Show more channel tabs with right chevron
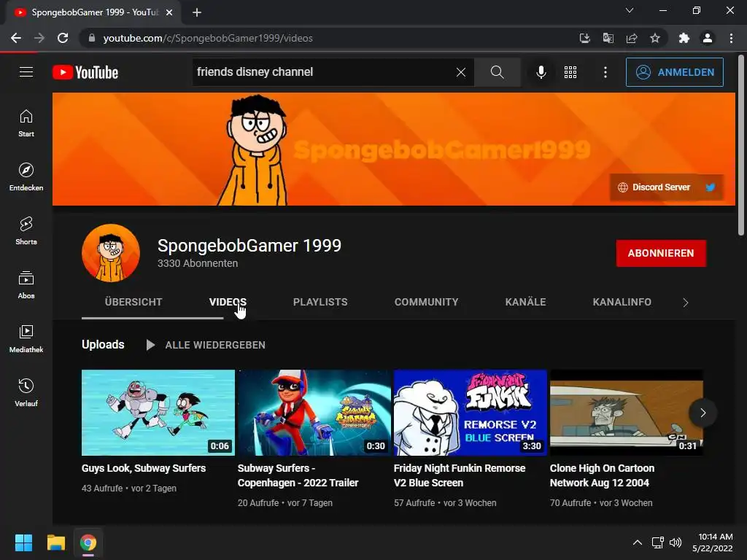This screenshot has width=747, height=560. coord(686,303)
